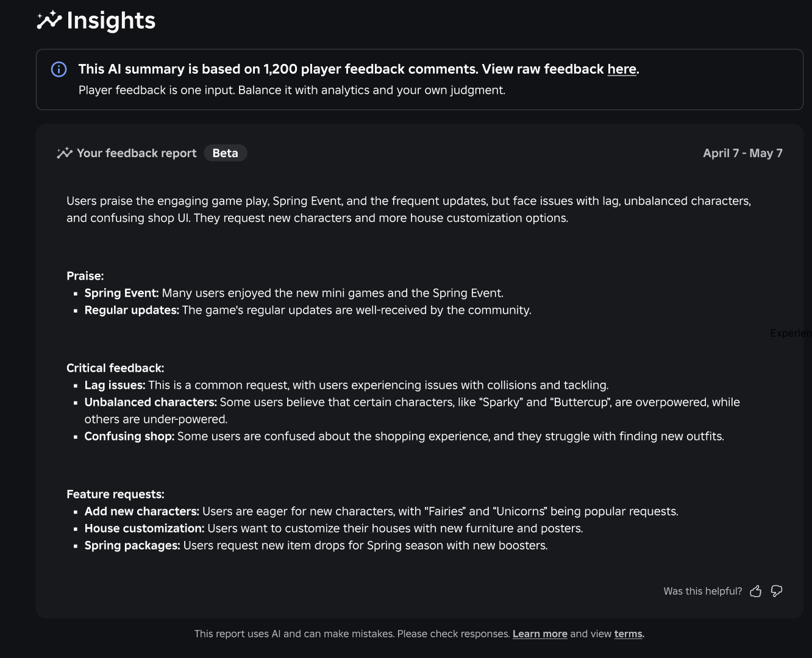Image resolution: width=812 pixels, height=658 pixels.
Task: Mark the report as not helpful
Action: [777, 591]
